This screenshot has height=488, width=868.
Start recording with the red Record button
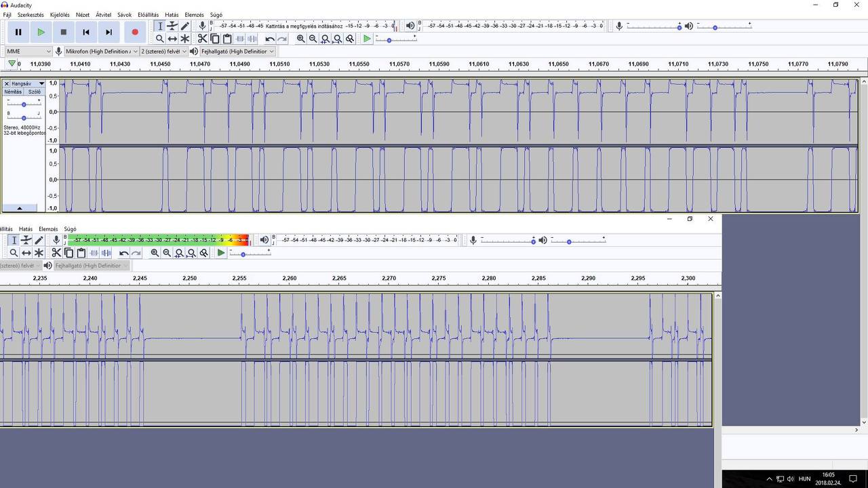click(x=135, y=32)
